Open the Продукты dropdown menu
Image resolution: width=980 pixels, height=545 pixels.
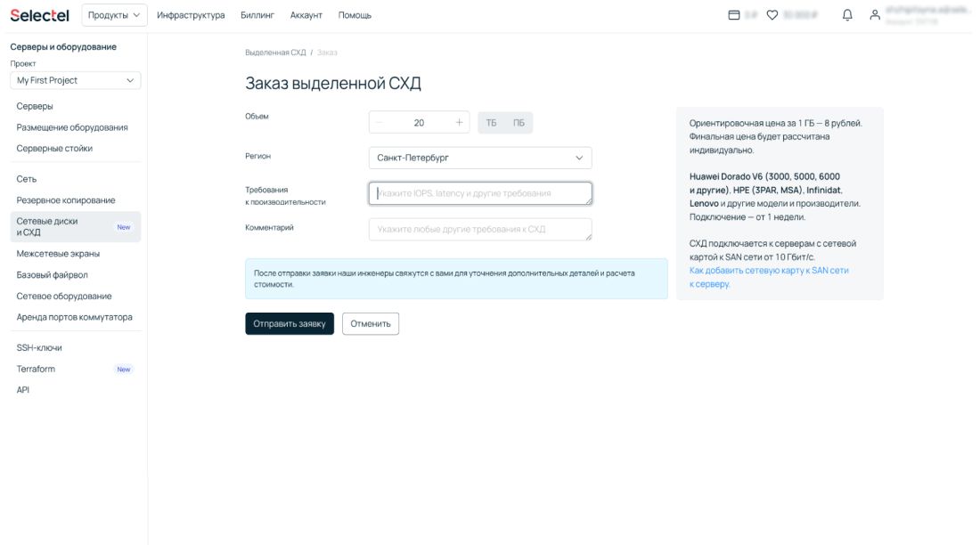tap(114, 15)
